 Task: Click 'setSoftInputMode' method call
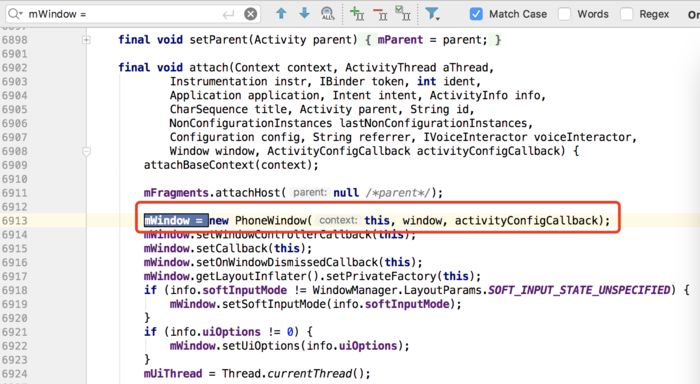pyautogui.click(x=274, y=304)
